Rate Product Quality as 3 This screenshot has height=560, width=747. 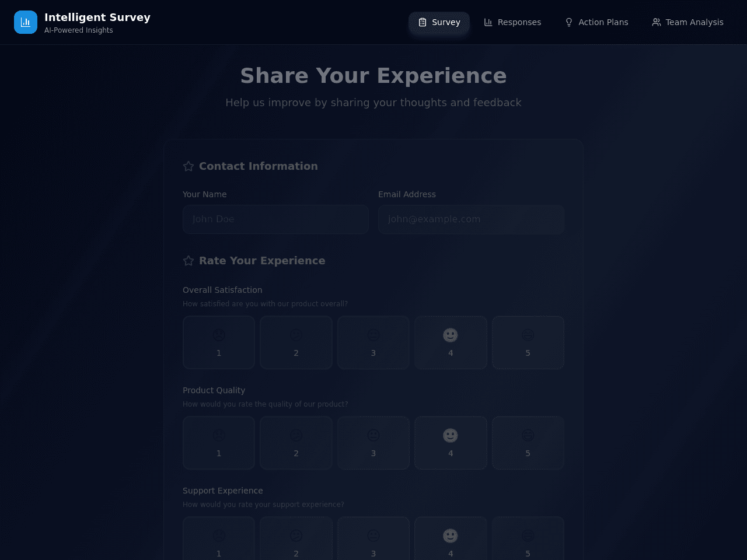coord(373,443)
